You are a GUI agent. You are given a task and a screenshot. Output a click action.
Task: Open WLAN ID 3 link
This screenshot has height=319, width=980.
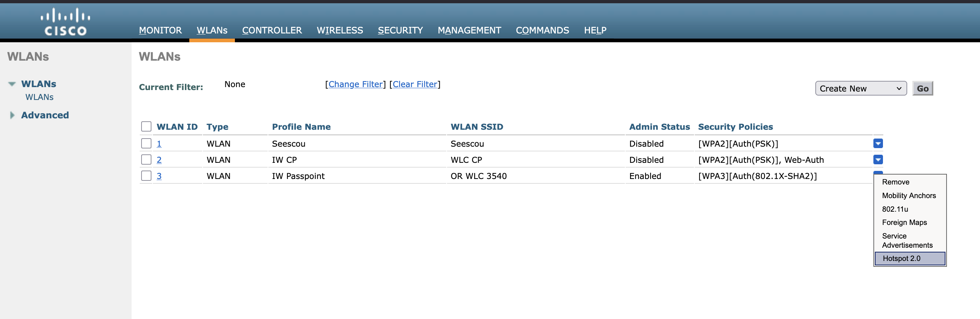[x=159, y=176]
